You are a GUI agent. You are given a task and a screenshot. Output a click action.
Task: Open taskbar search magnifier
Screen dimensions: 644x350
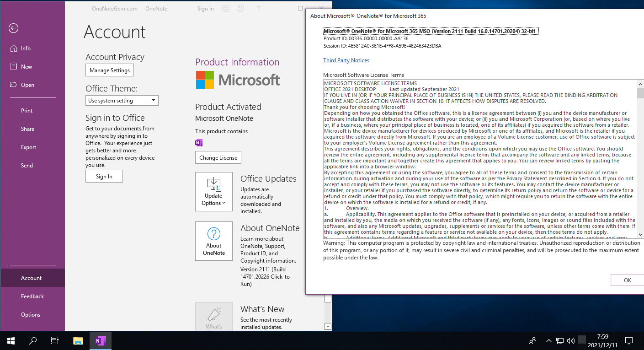(33, 341)
